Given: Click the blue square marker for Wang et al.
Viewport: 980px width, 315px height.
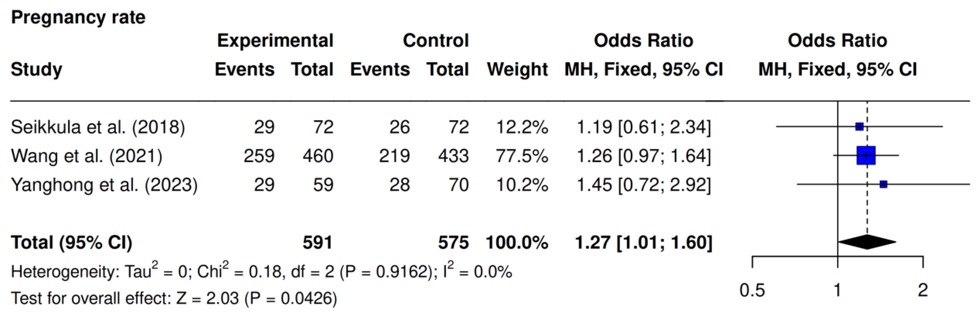Looking at the screenshot, I should tap(866, 155).
